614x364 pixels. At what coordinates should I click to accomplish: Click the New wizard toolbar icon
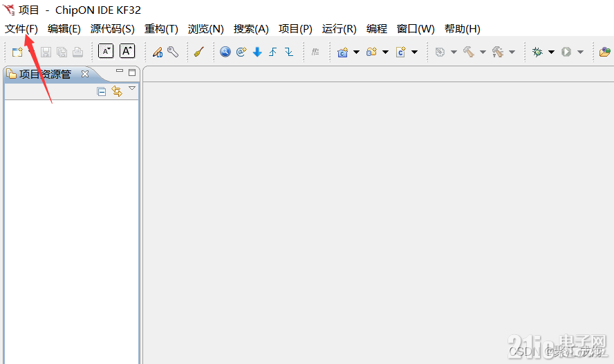click(x=17, y=52)
